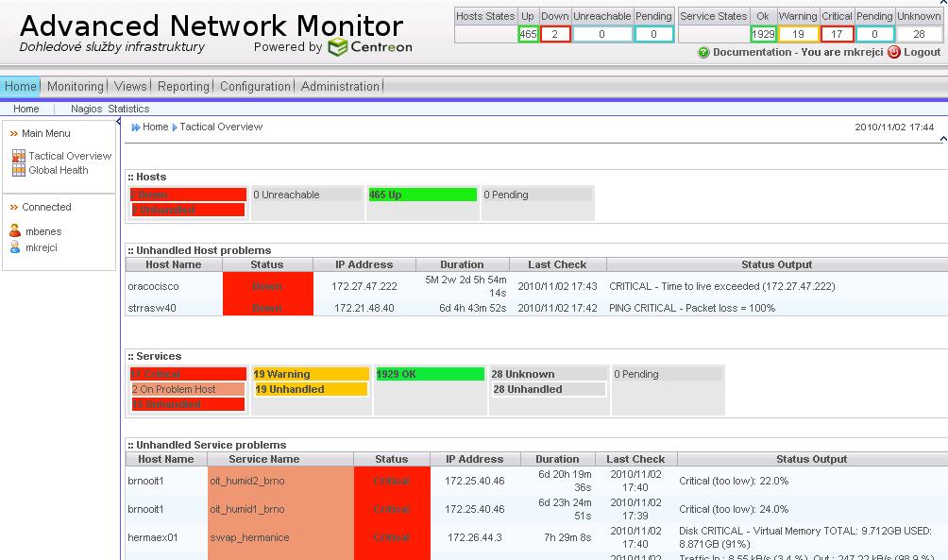
Task: Click the mbenes user avatar icon
Action: click(x=15, y=231)
